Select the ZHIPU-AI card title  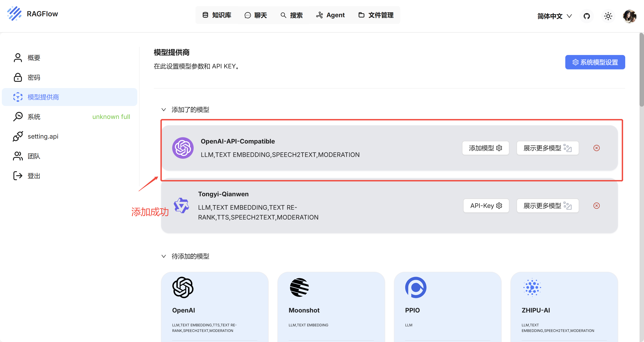click(x=536, y=310)
